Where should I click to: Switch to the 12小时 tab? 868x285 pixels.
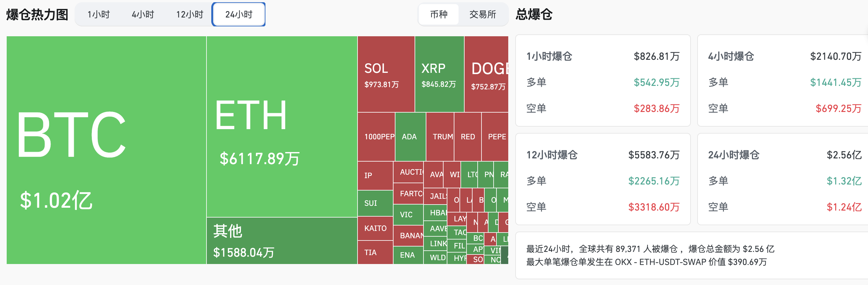pos(190,14)
